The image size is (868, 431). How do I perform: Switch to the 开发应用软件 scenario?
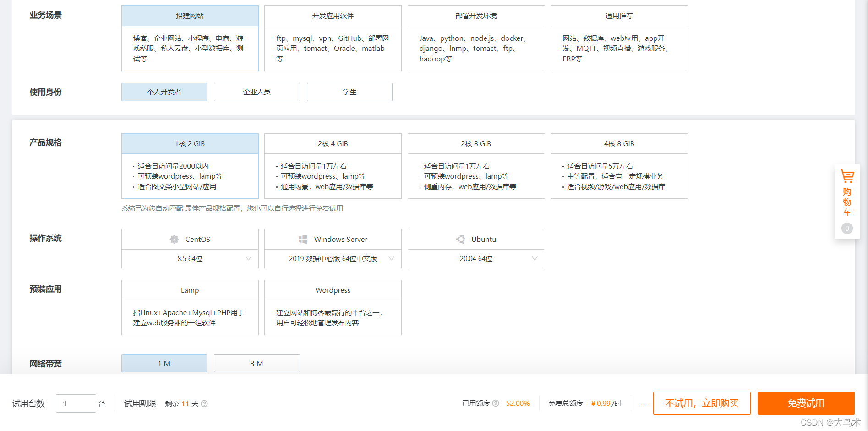click(x=333, y=15)
